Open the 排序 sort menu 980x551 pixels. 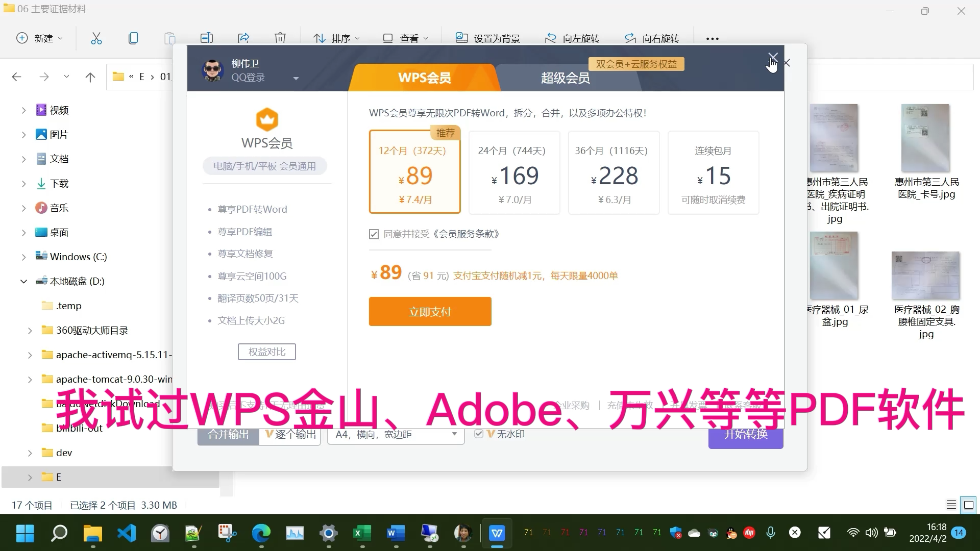click(x=336, y=38)
